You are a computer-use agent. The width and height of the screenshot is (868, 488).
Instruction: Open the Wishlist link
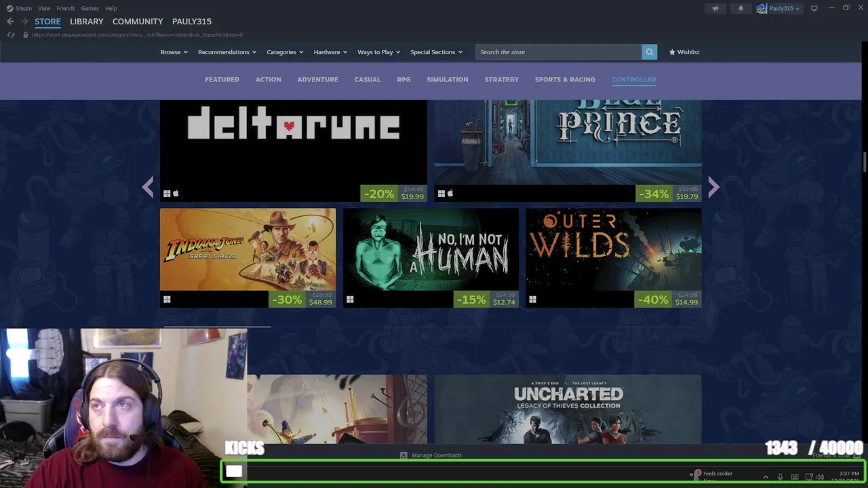pyautogui.click(x=684, y=52)
